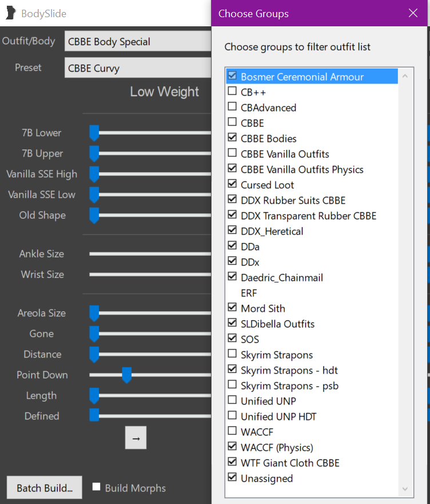Uncheck the Unassigned group
Viewport: 430px width, 504px height.
tap(232, 477)
